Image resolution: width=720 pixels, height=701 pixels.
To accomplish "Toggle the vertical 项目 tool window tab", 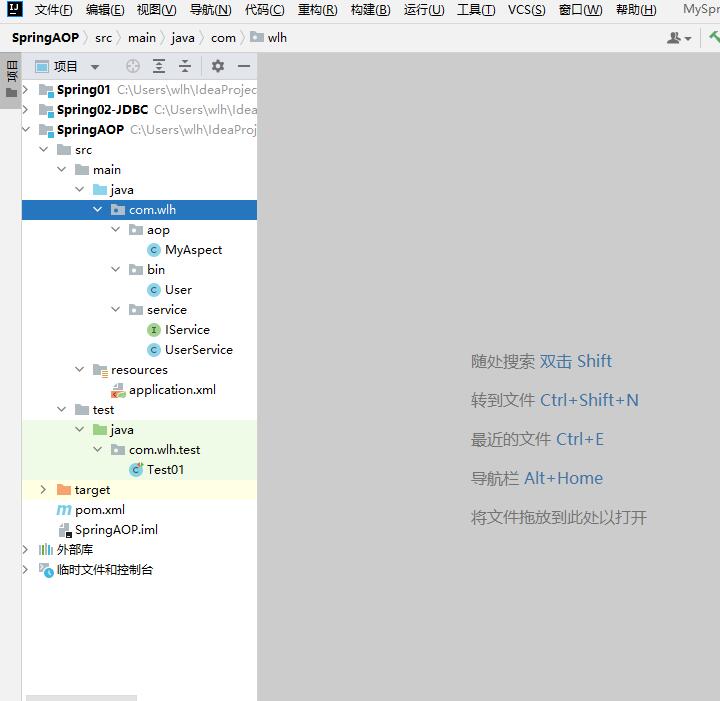I will [x=11, y=79].
